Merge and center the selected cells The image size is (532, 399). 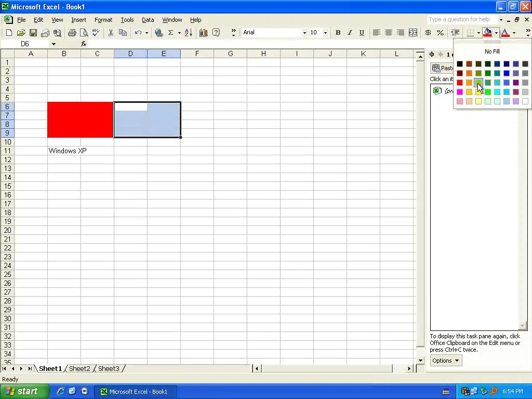coord(413,33)
